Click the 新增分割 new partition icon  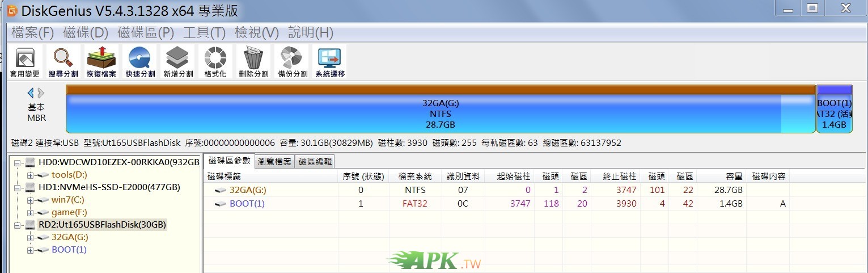point(177,62)
